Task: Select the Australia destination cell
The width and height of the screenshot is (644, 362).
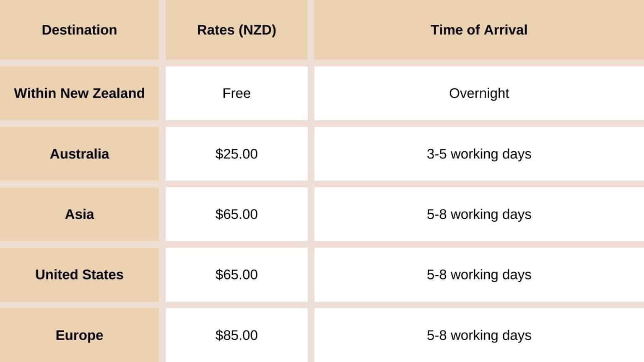Action: coord(79,154)
